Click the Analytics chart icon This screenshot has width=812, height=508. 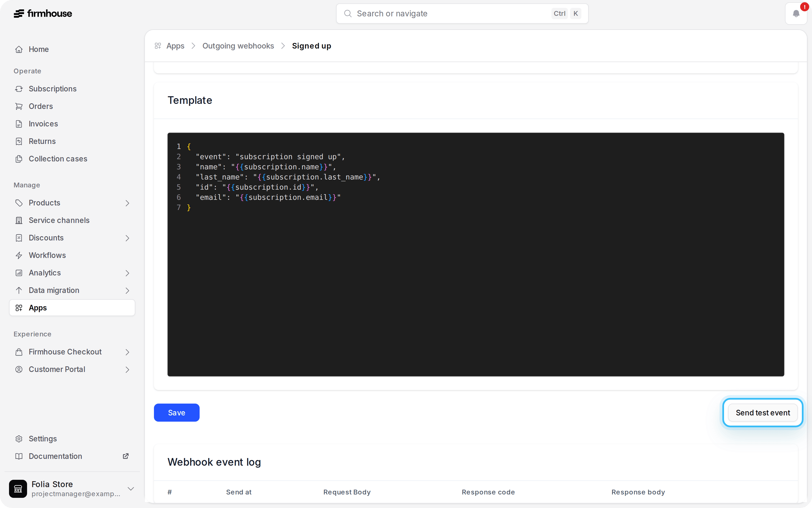coord(19,273)
